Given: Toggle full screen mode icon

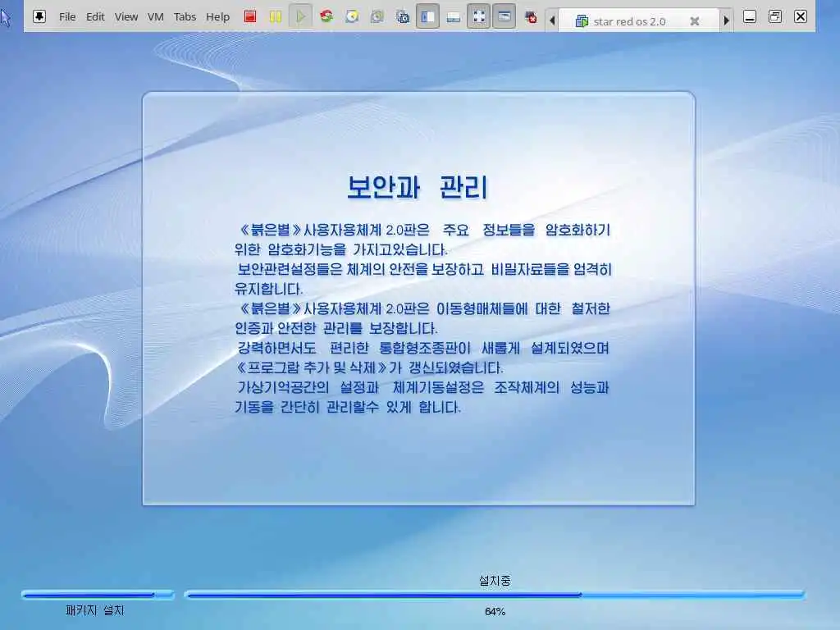Looking at the screenshot, I should coord(478,16).
